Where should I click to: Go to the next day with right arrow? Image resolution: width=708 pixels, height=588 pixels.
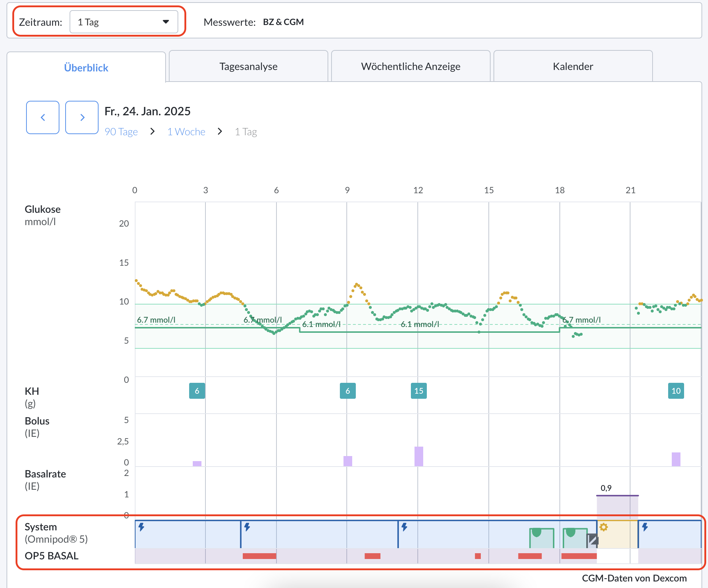(x=82, y=117)
